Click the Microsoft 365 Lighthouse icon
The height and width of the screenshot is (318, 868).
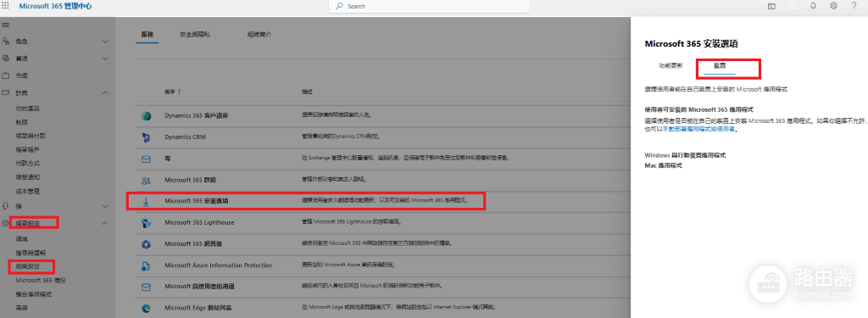coord(146,223)
